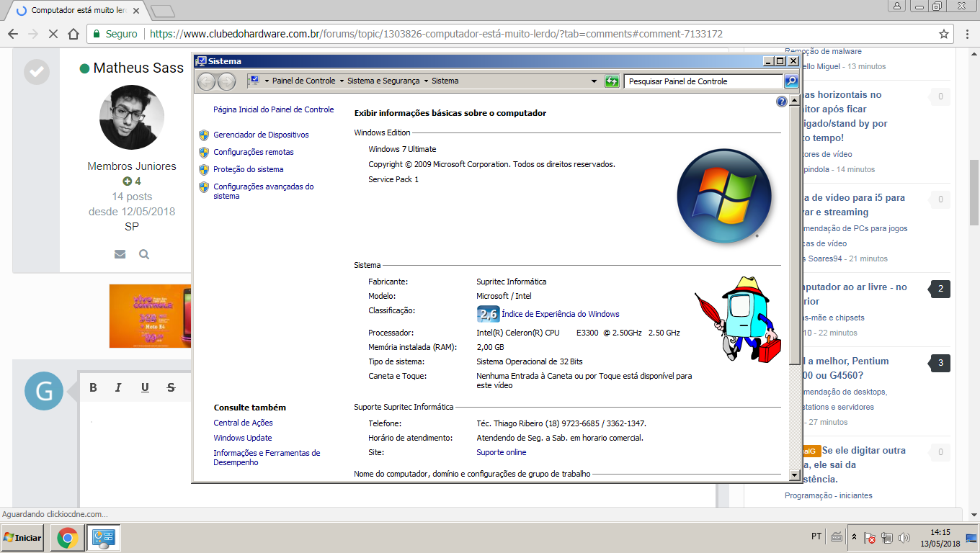Expand the dropdown arrow after Sistema e Segurança
The image size is (980, 553).
pyautogui.click(x=426, y=81)
